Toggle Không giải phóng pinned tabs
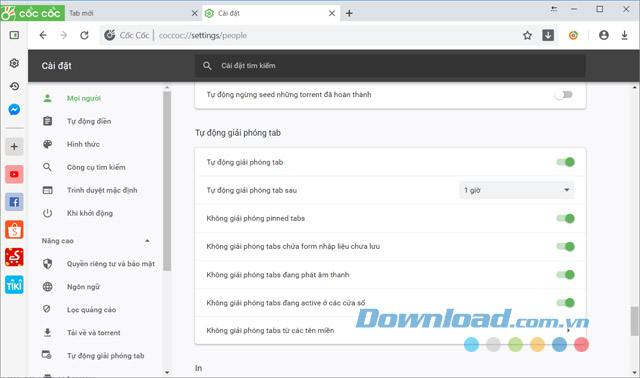 566,218
